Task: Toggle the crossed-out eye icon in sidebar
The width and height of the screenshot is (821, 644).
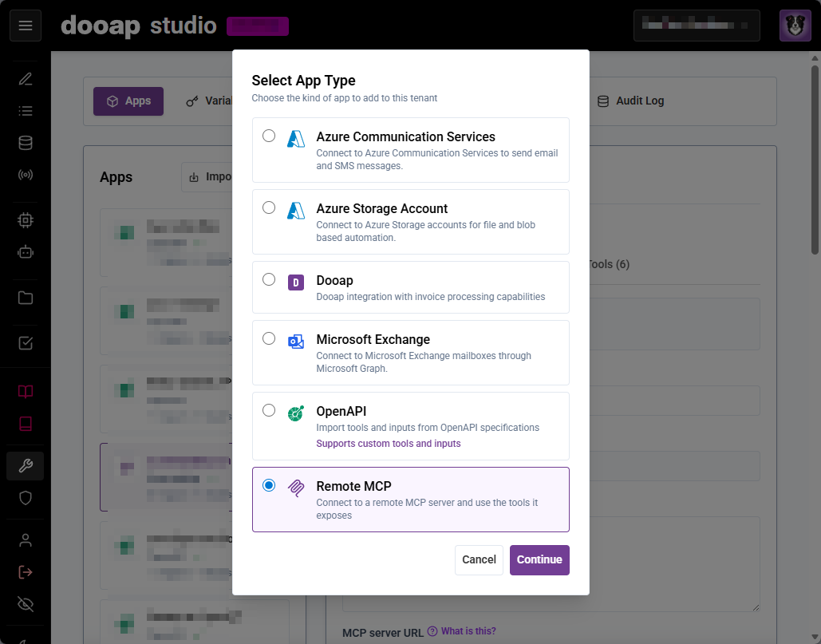Action: [26, 604]
